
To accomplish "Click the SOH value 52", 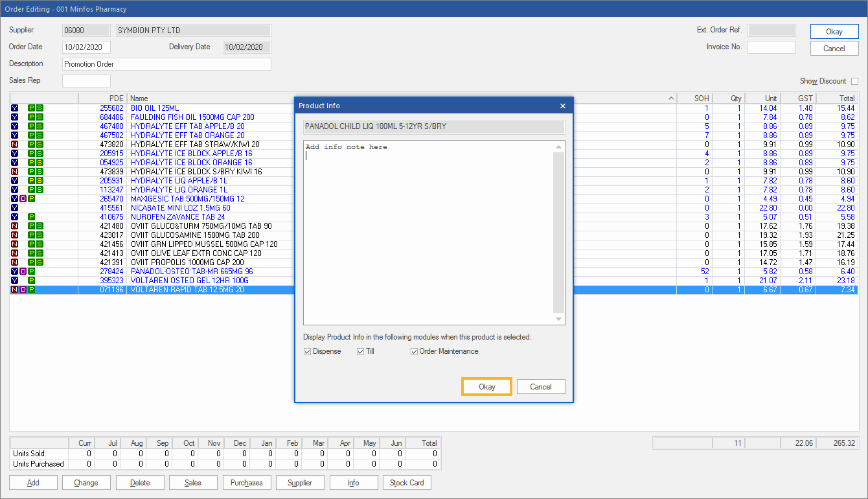I will [x=705, y=272].
